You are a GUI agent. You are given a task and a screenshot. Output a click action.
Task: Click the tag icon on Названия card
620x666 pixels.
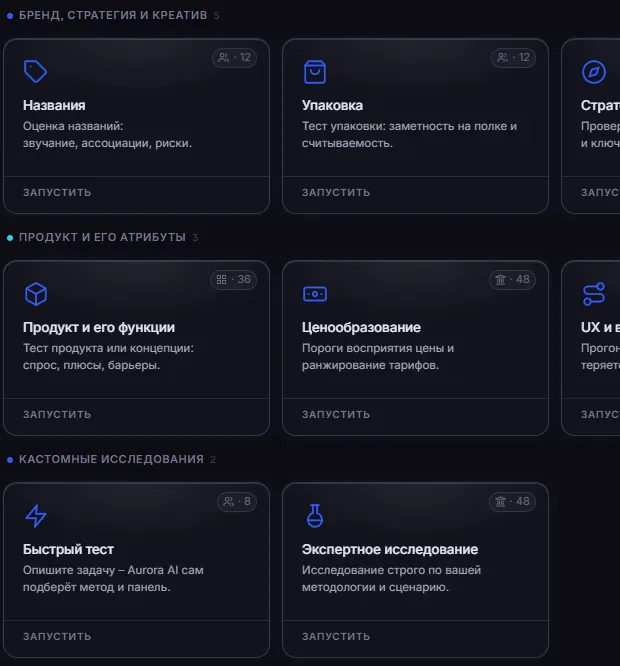pos(35,71)
